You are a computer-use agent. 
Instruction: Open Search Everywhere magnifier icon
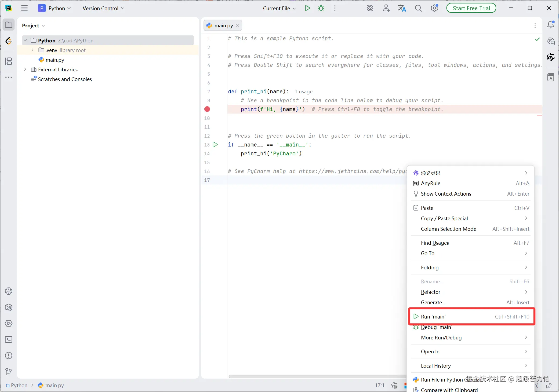418,8
